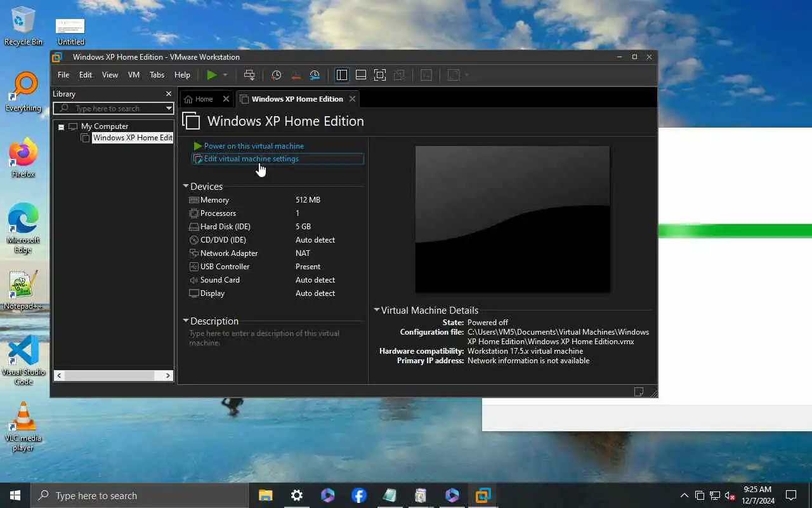Image resolution: width=812 pixels, height=508 pixels.
Task: Open the Edit menu
Action: point(86,75)
